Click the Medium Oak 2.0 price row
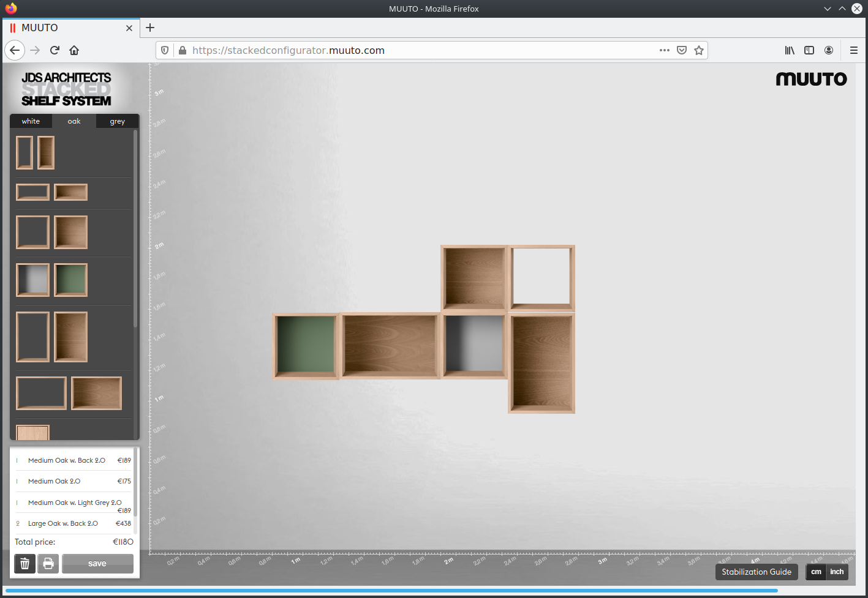Screen dimensions: 868x598 click(74, 481)
